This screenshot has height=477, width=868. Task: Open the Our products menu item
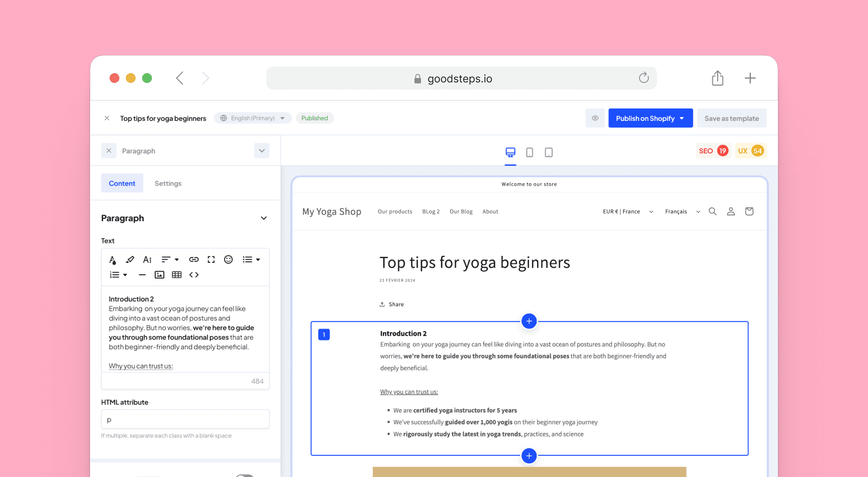395,211
